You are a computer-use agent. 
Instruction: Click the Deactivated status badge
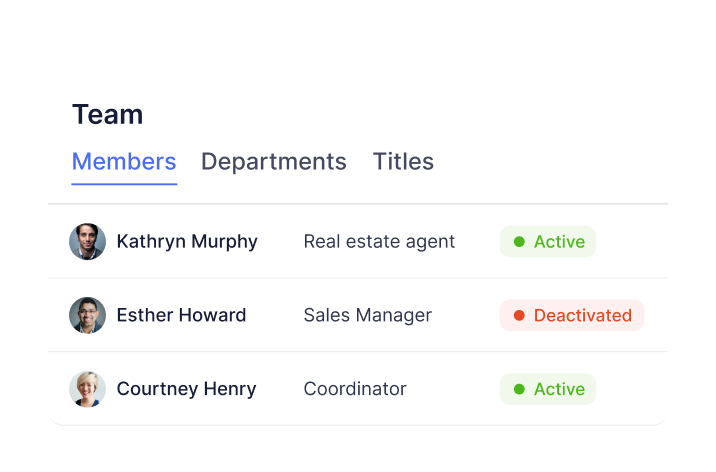tap(571, 315)
